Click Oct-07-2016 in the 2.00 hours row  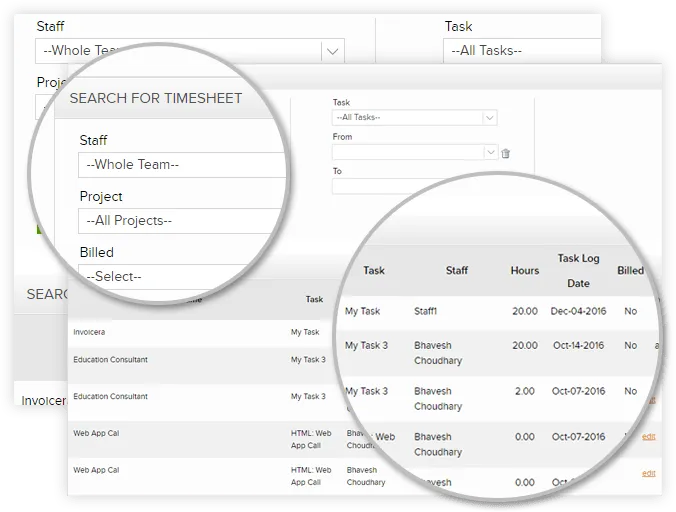pyautogui.click(x=578, y=391)
